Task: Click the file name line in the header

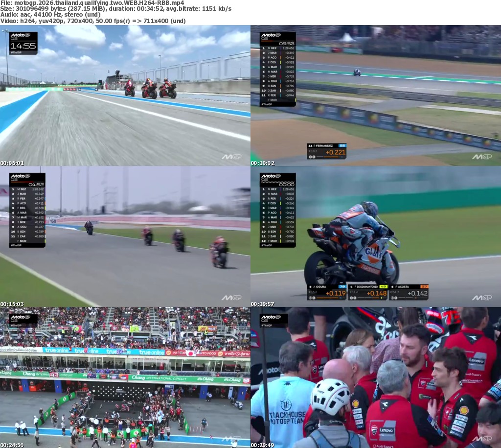Action: point(92,3)
